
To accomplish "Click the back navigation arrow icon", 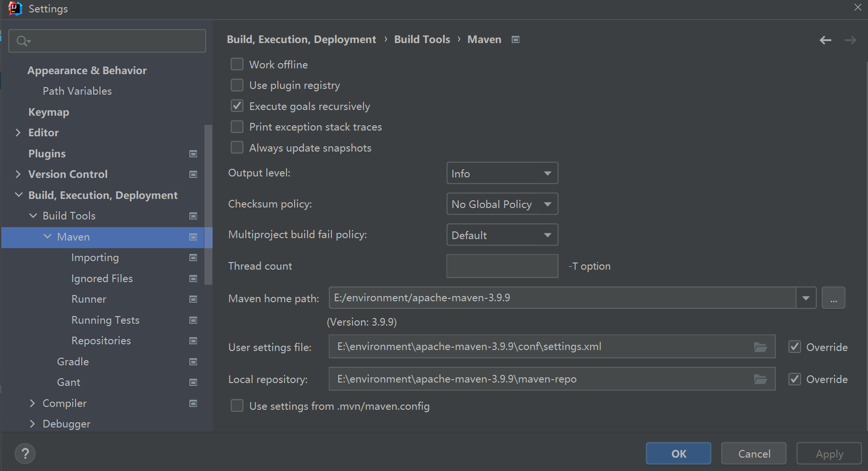I will [825, 40].
